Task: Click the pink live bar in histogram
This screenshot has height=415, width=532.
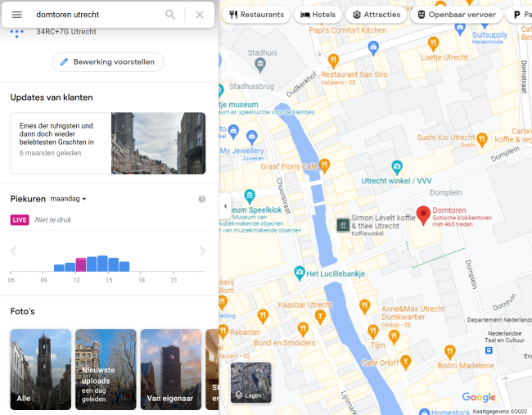Action: [81, 264]
